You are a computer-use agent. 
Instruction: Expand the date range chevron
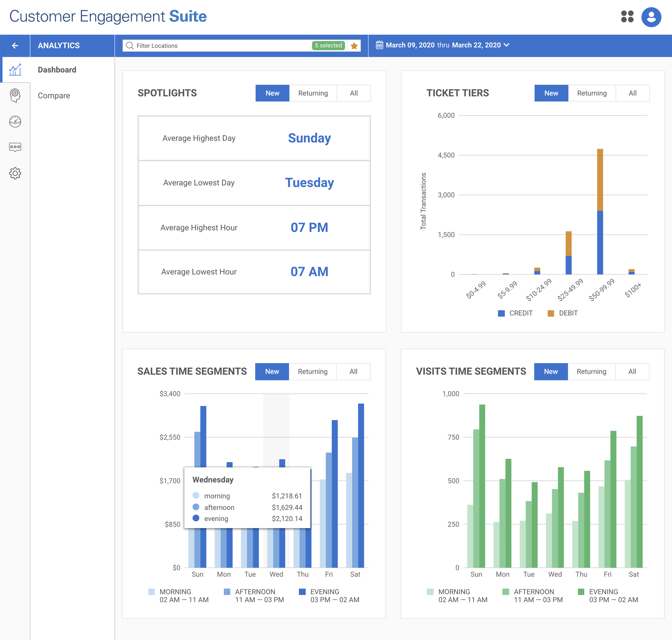pyautogui.click(x=507, y=45)
